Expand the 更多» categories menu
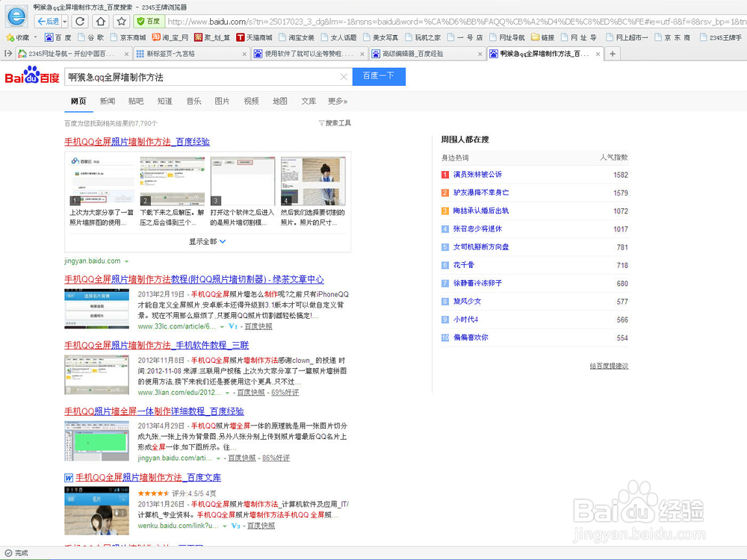747x560 pixels. (338, 101)
